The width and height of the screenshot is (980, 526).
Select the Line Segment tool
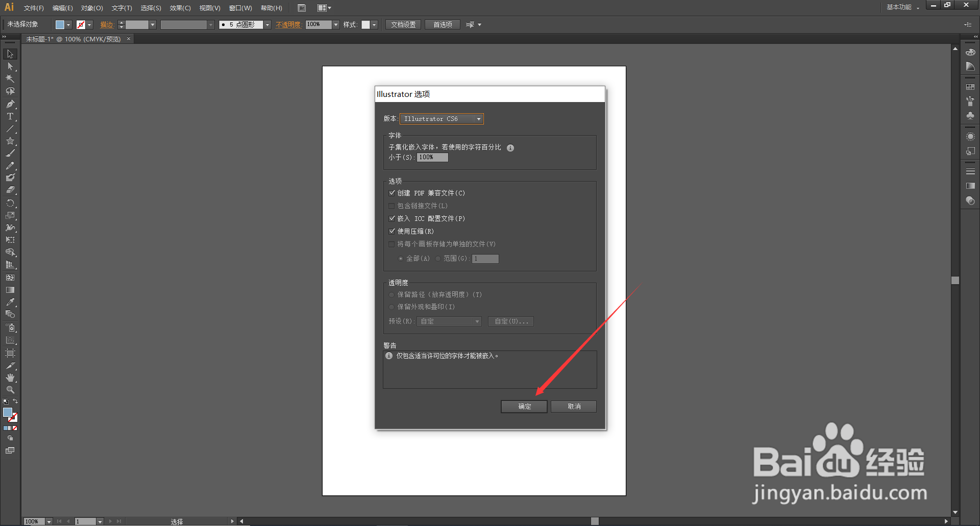pyautogui.click(x=10, y=129)
